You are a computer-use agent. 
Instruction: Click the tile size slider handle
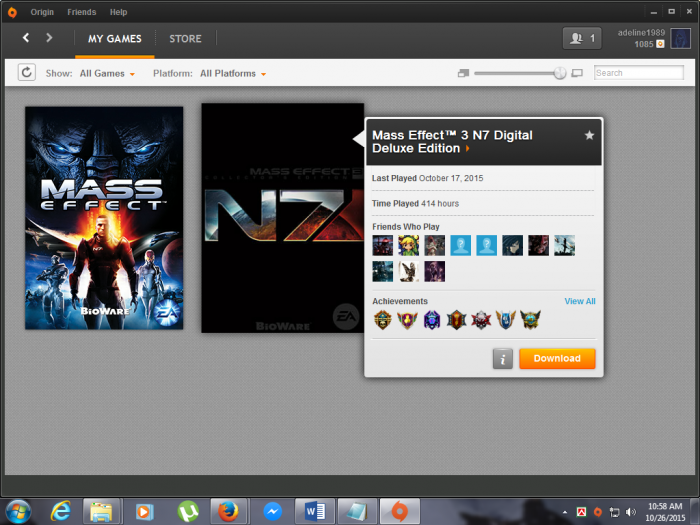560,73
